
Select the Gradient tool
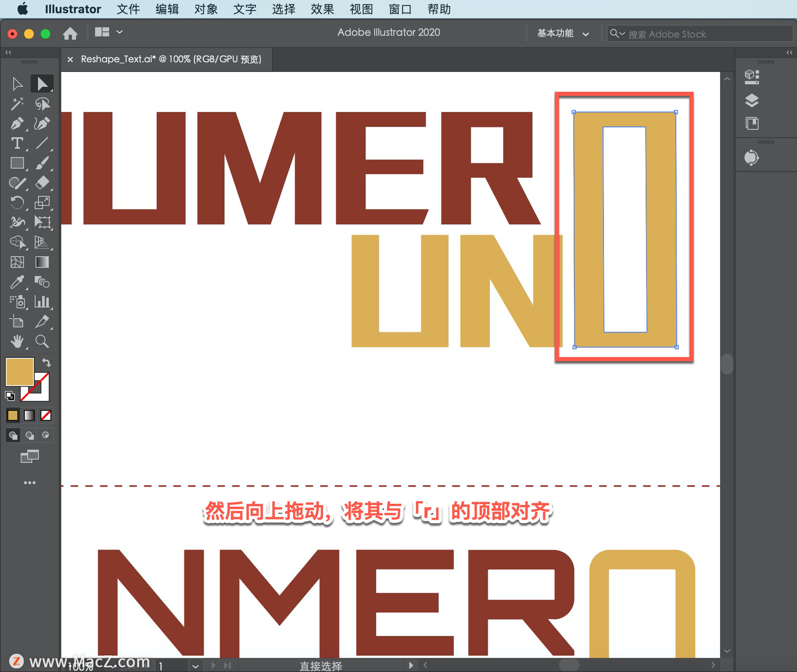(42, 262)
